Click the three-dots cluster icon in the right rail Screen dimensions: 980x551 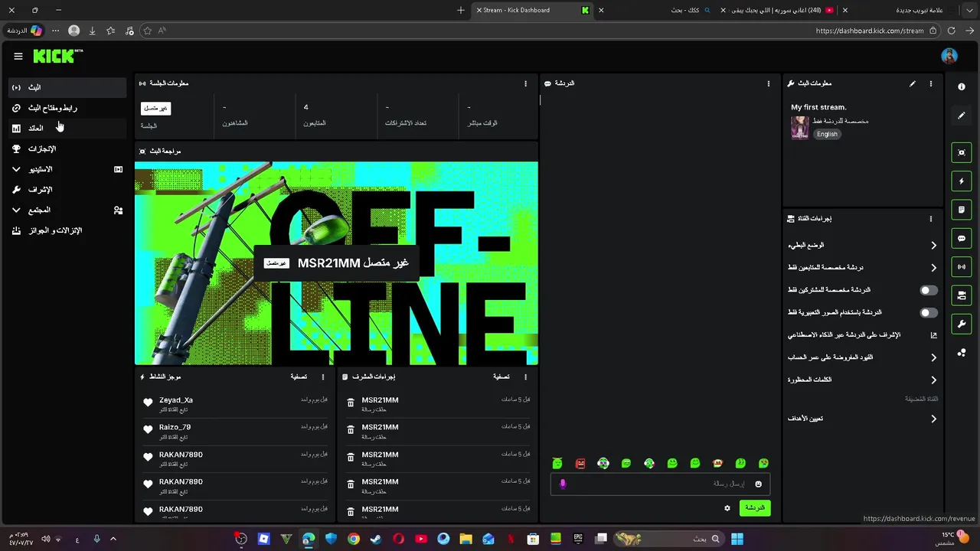962,353
